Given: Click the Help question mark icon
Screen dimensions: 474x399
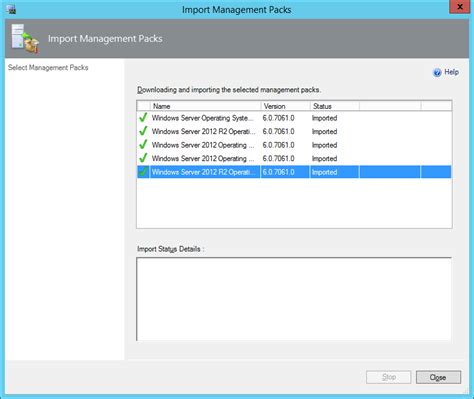Looking at the screenshot, I should [x=437, y=72].
